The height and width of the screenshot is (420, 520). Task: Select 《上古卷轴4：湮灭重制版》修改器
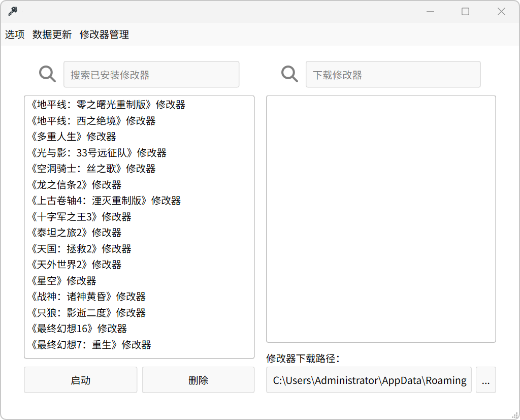(139, 201)
